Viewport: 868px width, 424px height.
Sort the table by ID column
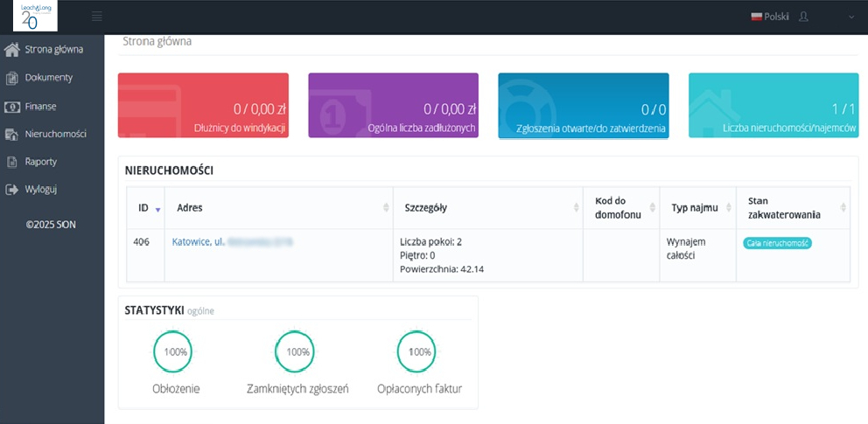[x=145, y=208]
